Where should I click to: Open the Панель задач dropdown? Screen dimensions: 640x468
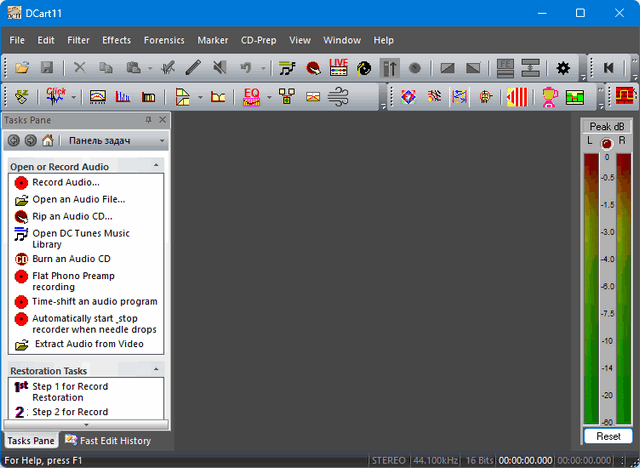(161, 141)
